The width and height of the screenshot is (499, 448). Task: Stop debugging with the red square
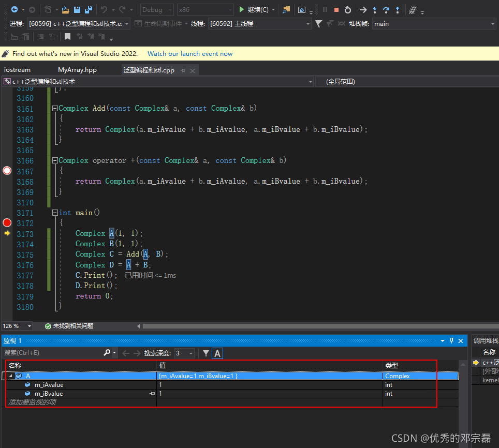coord(336,10)
